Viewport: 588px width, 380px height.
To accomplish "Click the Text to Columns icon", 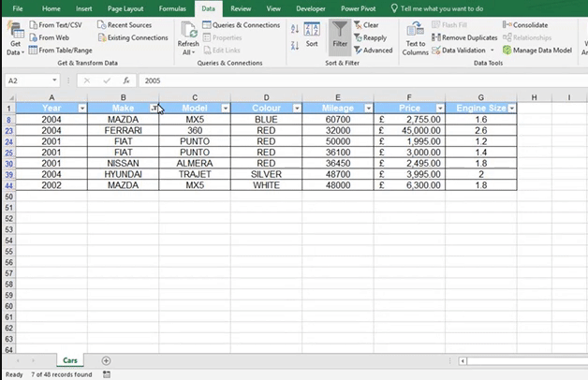I will 415,34.
